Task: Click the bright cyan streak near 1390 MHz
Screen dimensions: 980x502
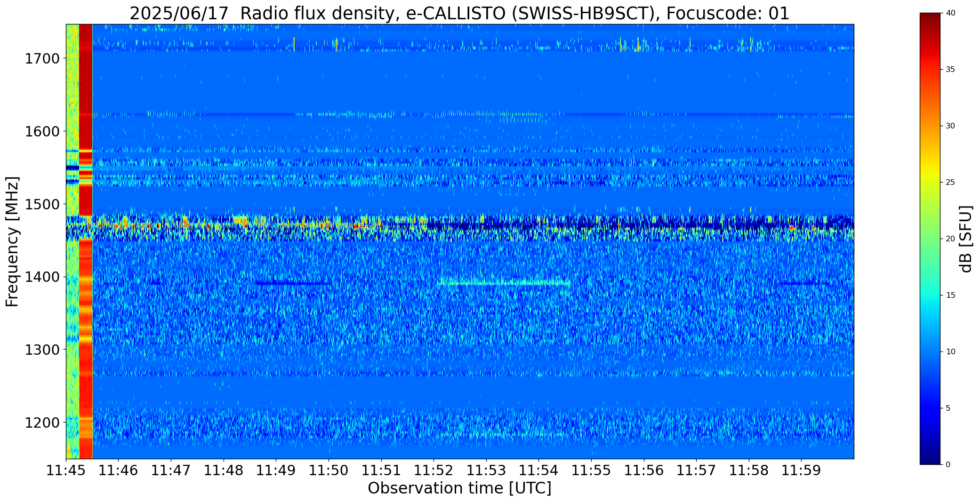Action: click(504, 283)
